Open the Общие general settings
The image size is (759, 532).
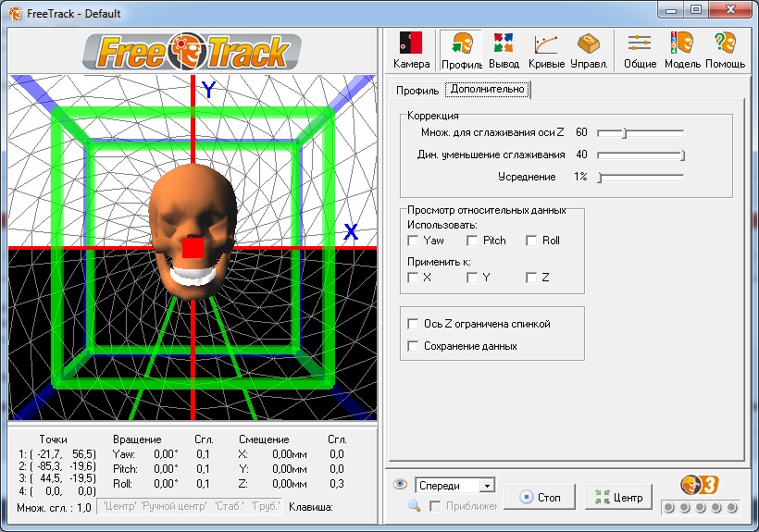click(640, 50)
